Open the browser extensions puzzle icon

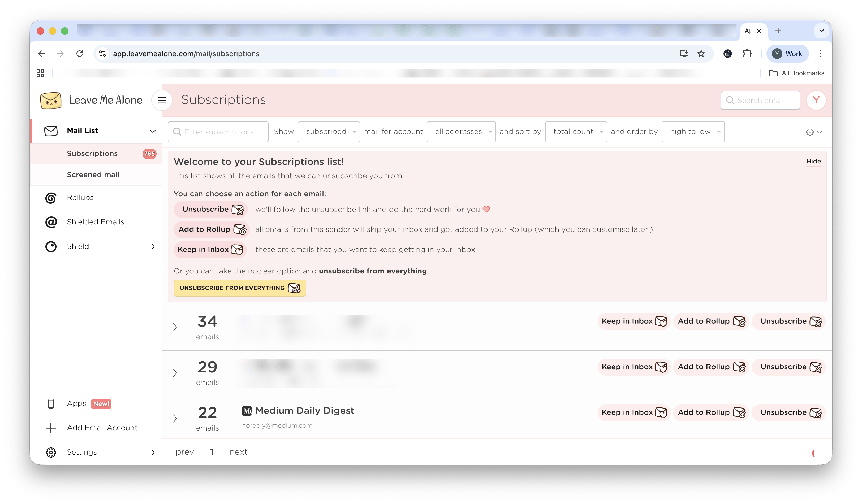pos(747,54)
